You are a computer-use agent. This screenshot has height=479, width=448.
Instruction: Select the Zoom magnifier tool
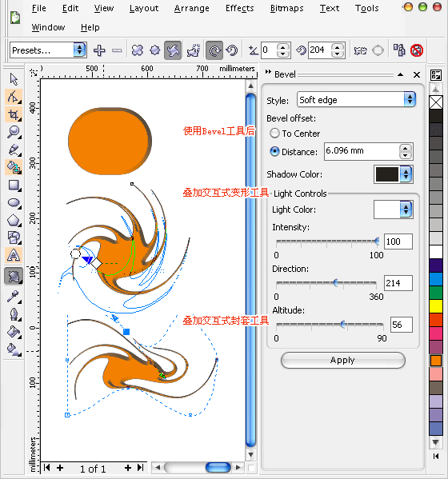coord(14,132)
